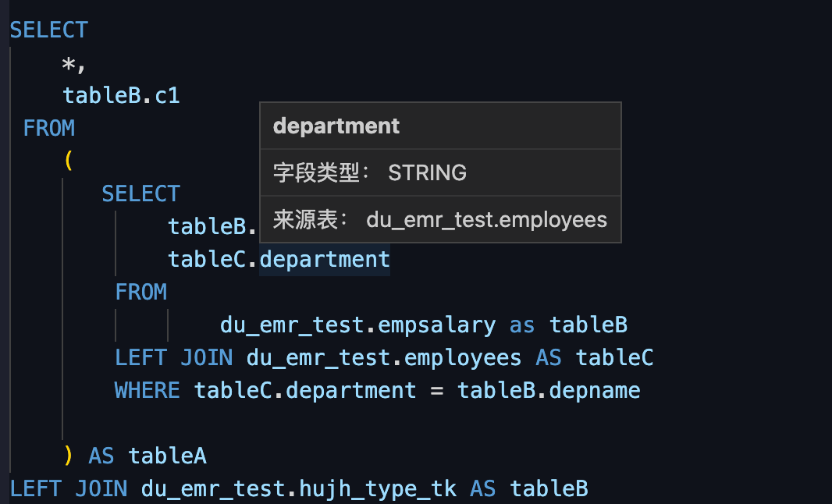Click the yellow opening parenthesis of the subquery
Screen dimensions: 832x504
tap(69, 161)
